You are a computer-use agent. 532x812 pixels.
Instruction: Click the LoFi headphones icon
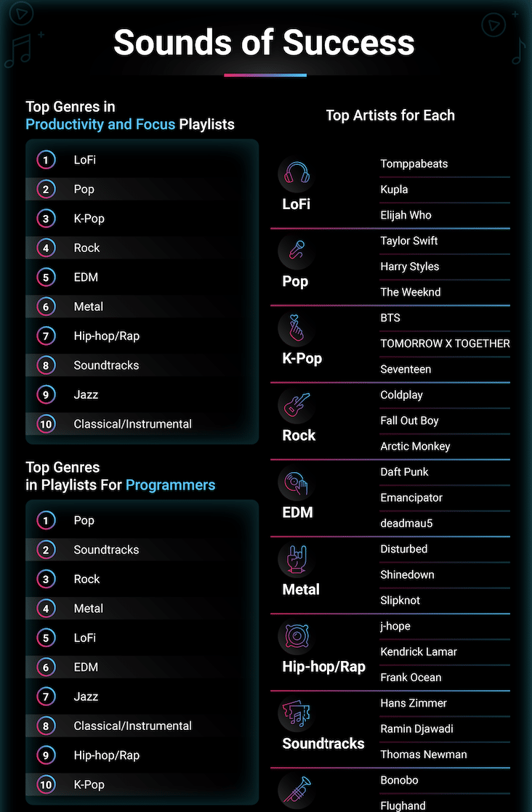(297, 172)
